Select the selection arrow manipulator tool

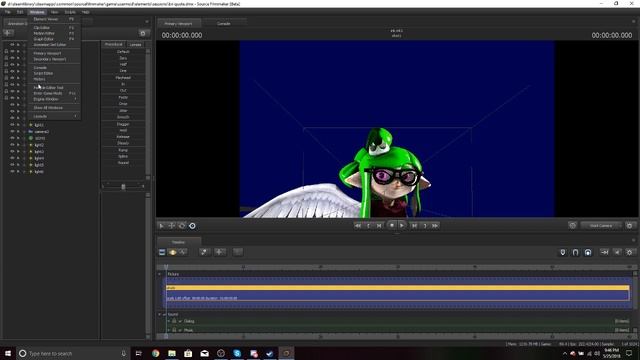click(162, 226)
